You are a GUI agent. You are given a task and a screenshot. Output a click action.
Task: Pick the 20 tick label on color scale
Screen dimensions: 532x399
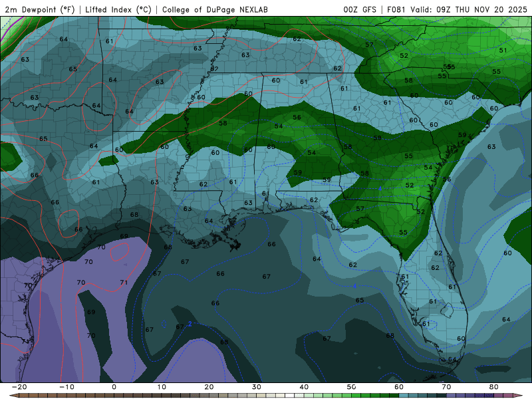209,387
